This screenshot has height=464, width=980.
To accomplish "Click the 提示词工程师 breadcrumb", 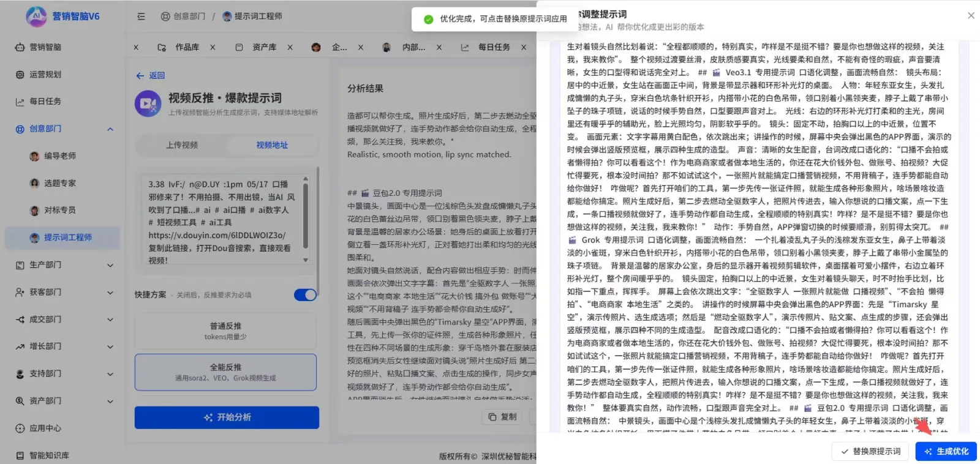I will pyautogui.click(x=252, y=17).
